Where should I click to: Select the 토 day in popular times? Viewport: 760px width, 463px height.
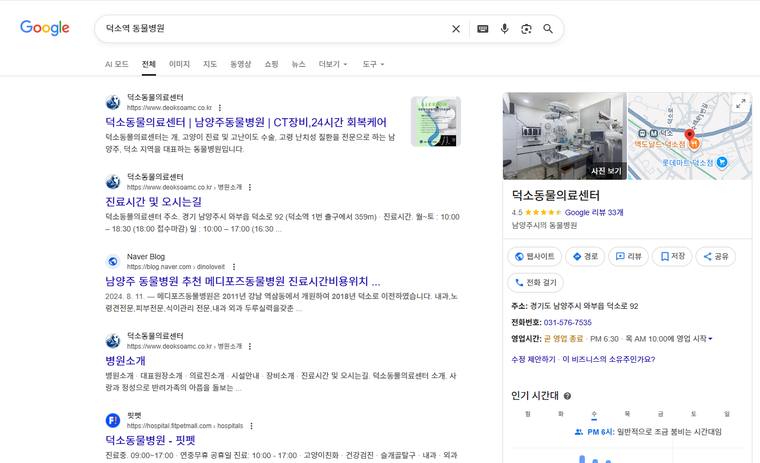(694, 414)
